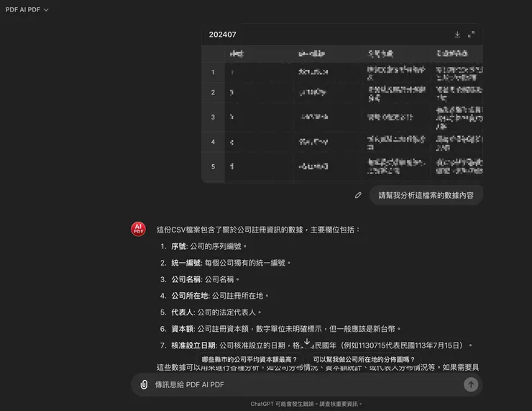Select row 5 number in the table
Image resolution: width=532 pixels, height=411 pixels.
tap(213, 166)
